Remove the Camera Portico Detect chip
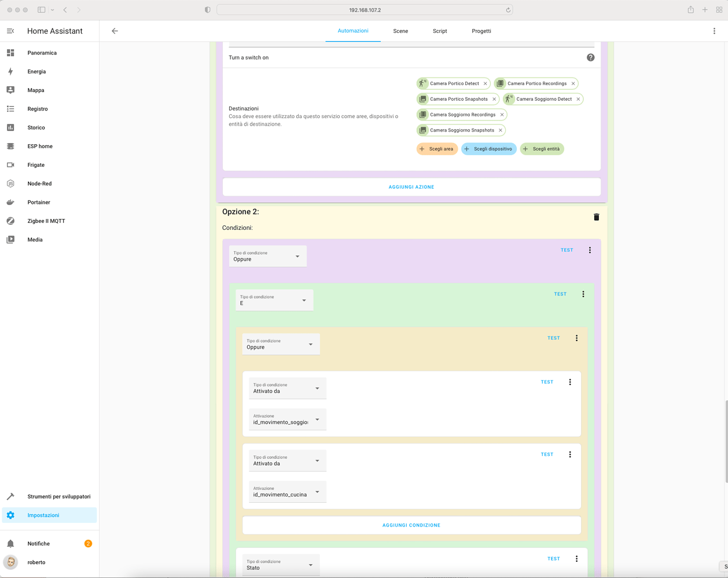Image resolution: width=728 pixels, height=578 pixels. pyautogui.click(x=486, y=83)
